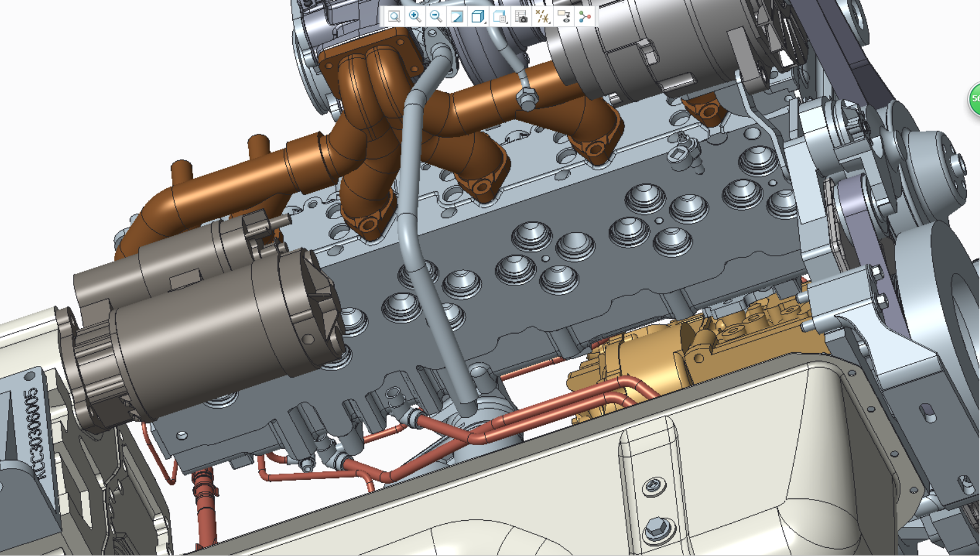The image size is (980, 556).
Task: Open the Datum Display Filters dropdown
Action: tap(542, 17)
